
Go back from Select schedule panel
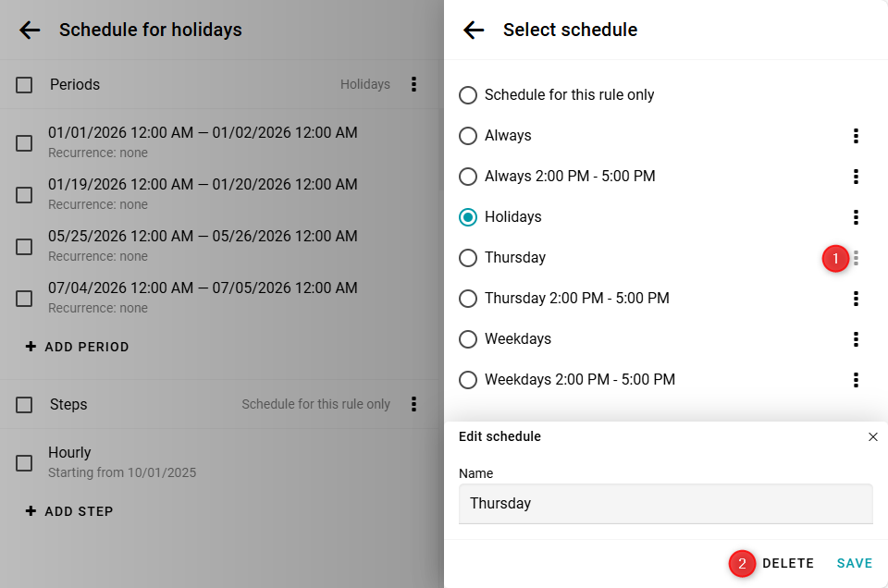click(474, 31)
